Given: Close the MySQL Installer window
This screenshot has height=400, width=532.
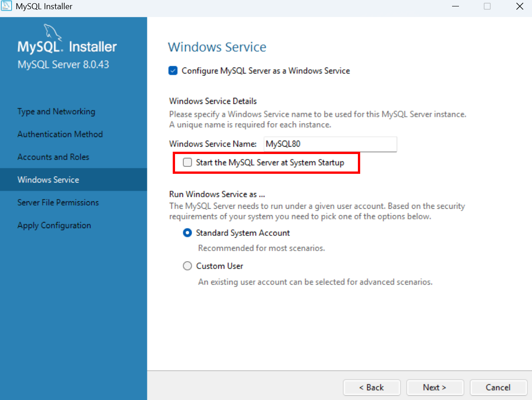Looking at the screenshot, I should [520, 6].
